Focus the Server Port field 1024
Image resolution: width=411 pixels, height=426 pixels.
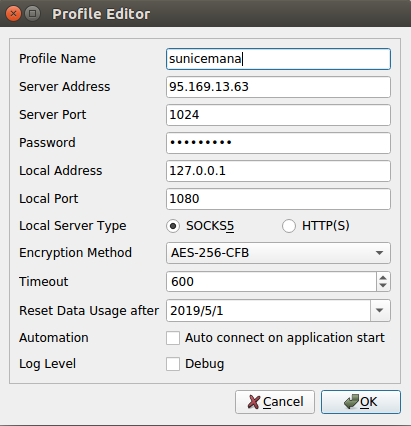coord(278,115)
